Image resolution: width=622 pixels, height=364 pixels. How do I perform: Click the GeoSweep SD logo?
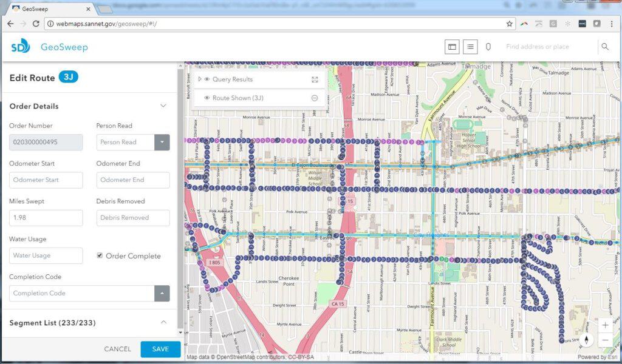pos(20,47)
